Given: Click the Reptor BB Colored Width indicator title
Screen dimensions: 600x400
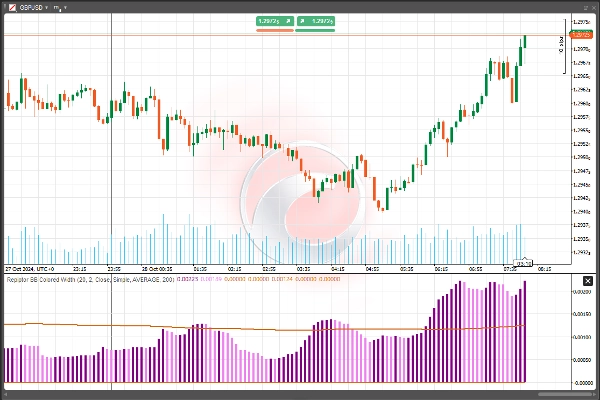Looking at the screenshot, I should [x=60, y=281].
